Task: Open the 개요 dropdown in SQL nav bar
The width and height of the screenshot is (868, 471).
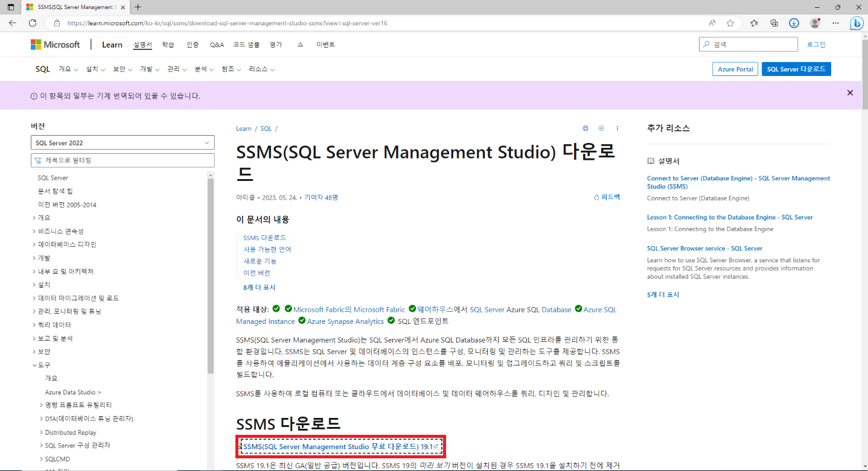Action: [68, 69]
